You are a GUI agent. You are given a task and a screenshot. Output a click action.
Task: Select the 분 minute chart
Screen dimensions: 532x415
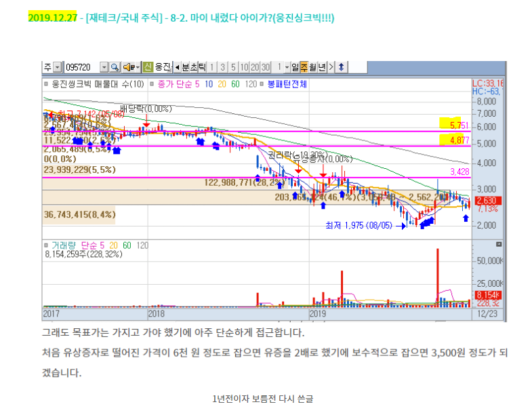[x=186, y=67]
